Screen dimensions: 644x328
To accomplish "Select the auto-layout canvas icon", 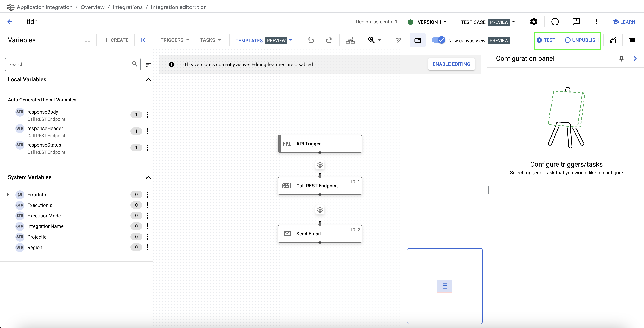I will click(x=350, y=40).
